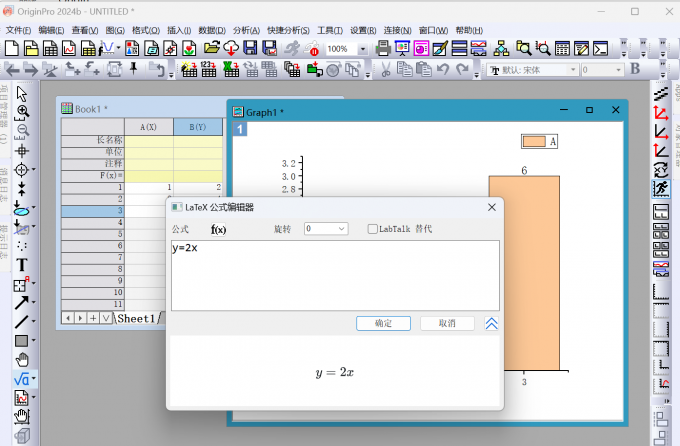This screenshot has height=446, width=680.
Task: Click the Print icon in the toolbar
Action: (383, 48)
